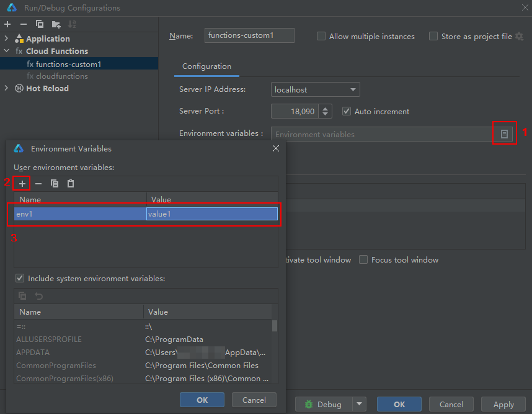Click the copy icon in the user variables toolbar

point(55,184)
